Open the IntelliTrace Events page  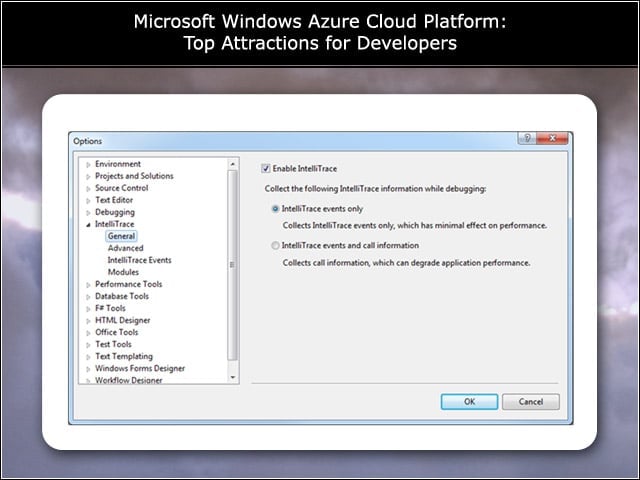click(x=139, y=260)
